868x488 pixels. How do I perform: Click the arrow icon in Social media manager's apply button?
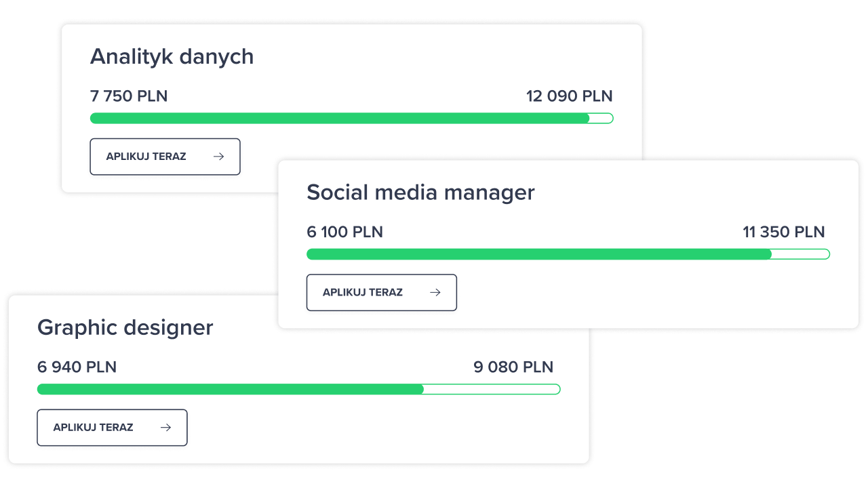pyautogui.click(x=435, y=292)
